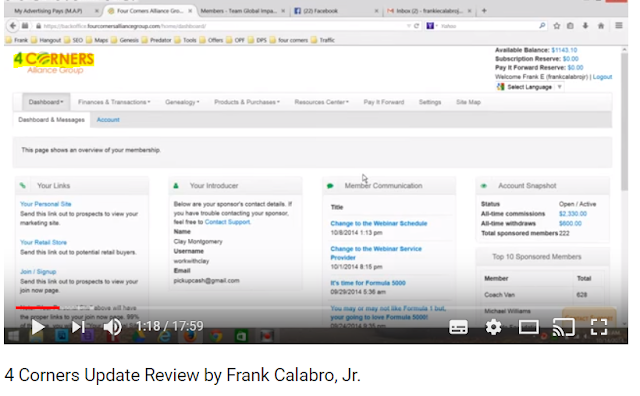Expand the Resources Center menu
This screenshot has height=396, width=640.
click(x=322, y=102)
